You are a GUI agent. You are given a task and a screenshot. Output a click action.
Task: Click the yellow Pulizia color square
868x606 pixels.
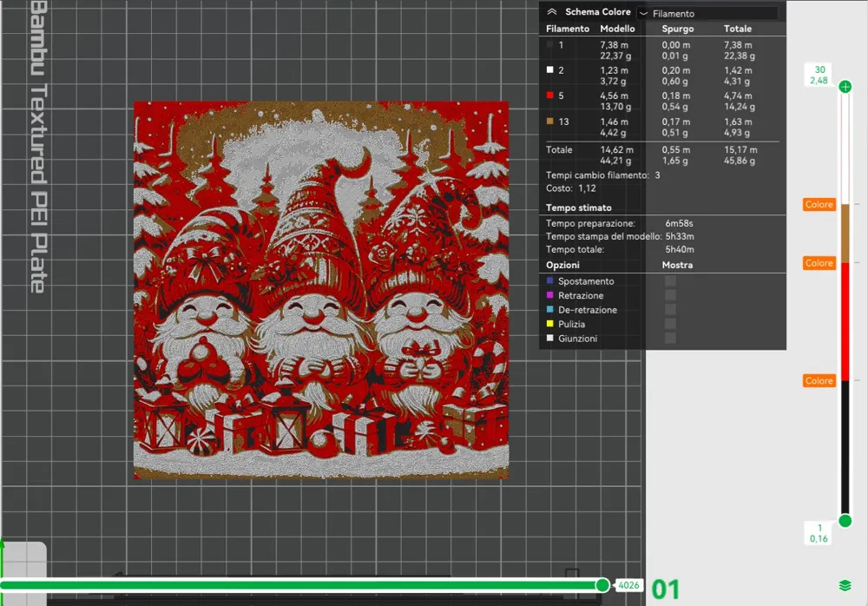(549, 324)
